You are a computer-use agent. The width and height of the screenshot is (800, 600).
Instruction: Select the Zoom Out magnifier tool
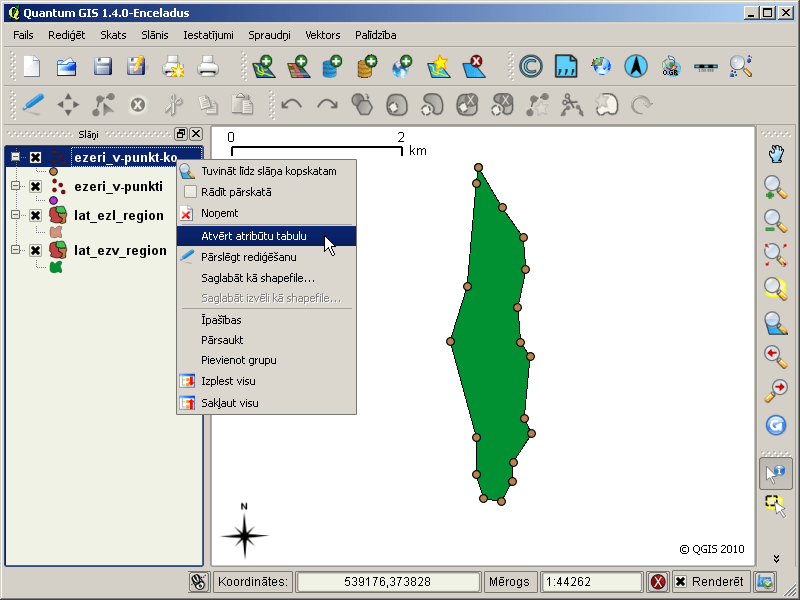(776, 221)
